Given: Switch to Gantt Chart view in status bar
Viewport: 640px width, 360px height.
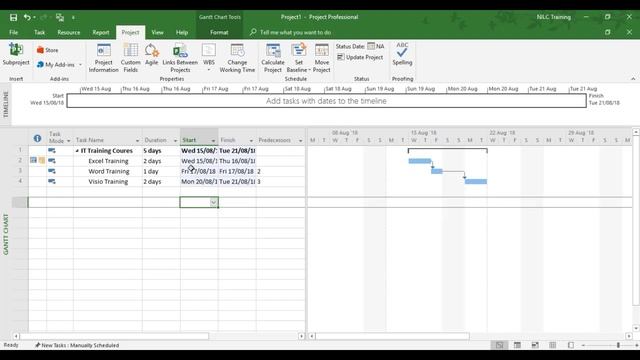Looking at the screenshot, I should pos(499,345).
